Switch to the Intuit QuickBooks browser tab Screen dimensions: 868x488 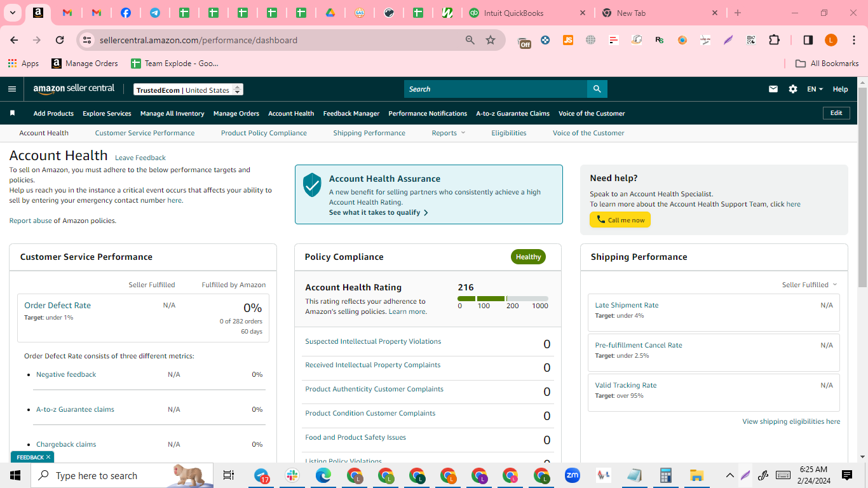pos(527,13)
